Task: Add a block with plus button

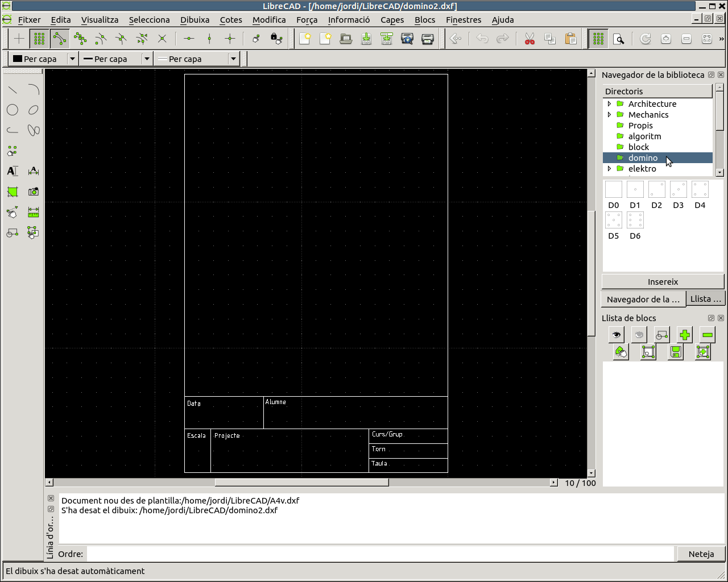Action: [685, 335]
